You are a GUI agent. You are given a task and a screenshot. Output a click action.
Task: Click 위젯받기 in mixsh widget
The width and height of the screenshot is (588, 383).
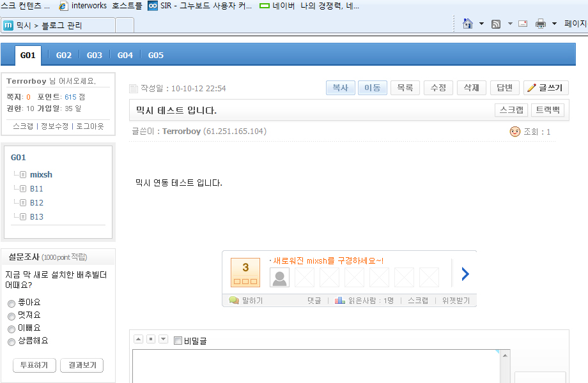(x=456, y=301)
